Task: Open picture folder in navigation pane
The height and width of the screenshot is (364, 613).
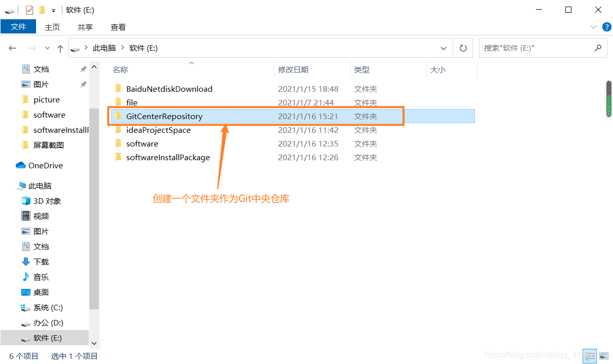Action: click(x=46, y=99)
